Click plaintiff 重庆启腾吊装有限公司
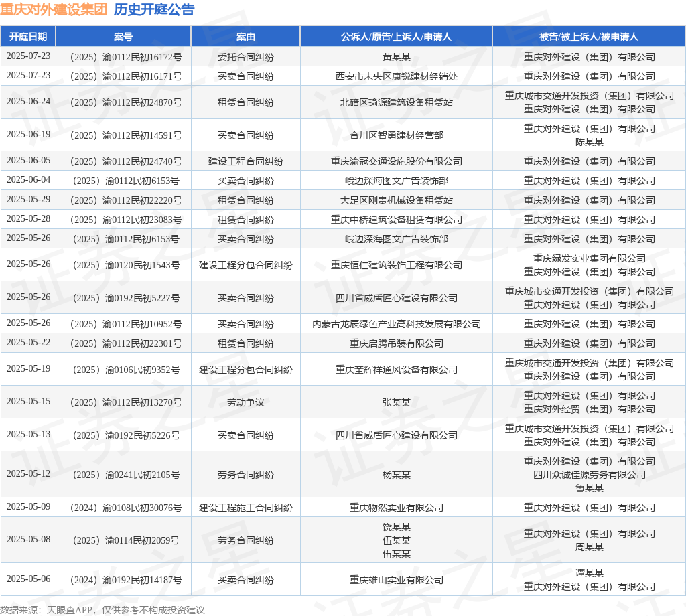 tap(397, 343)
